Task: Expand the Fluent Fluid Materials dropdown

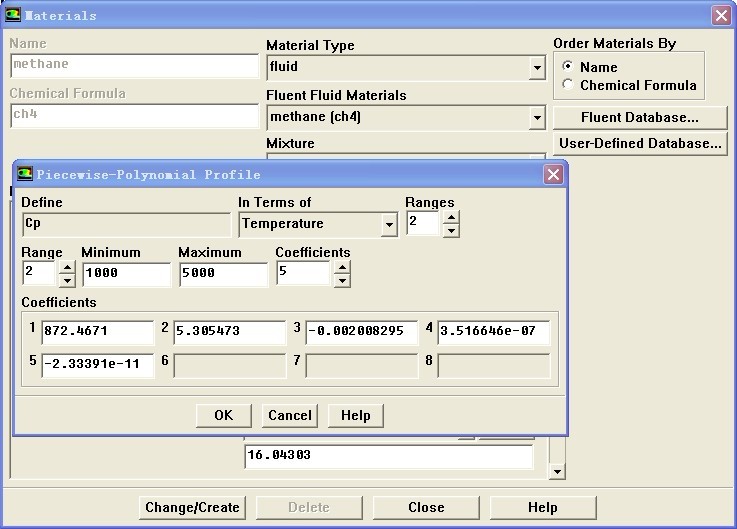Action: (537, 118)
